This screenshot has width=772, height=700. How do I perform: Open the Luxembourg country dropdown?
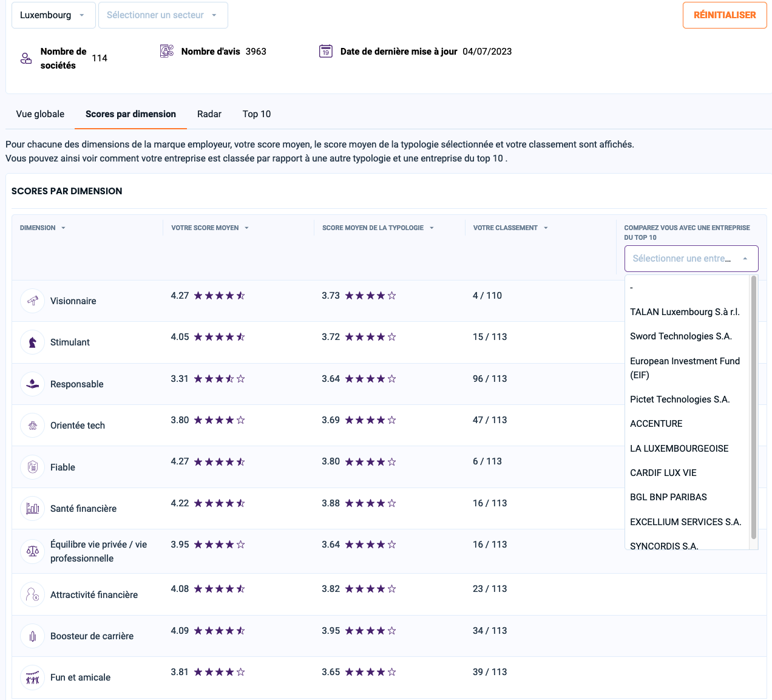click(x=53, y=15)
